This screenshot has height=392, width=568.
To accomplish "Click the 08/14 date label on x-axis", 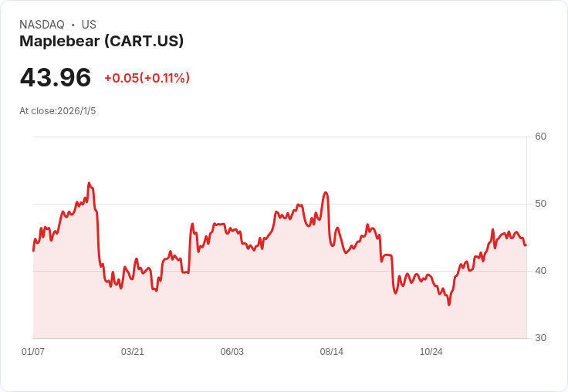I will click(x=331, y=352).
